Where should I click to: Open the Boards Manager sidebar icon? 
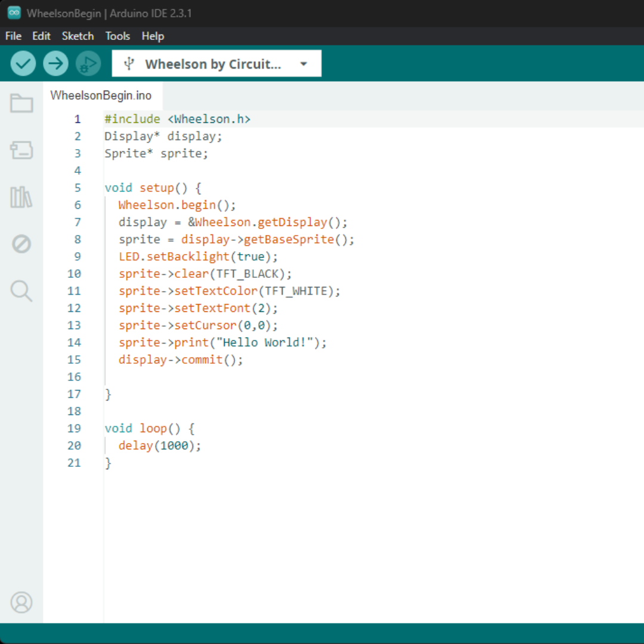pyautogui.click(x=21, y=150)
